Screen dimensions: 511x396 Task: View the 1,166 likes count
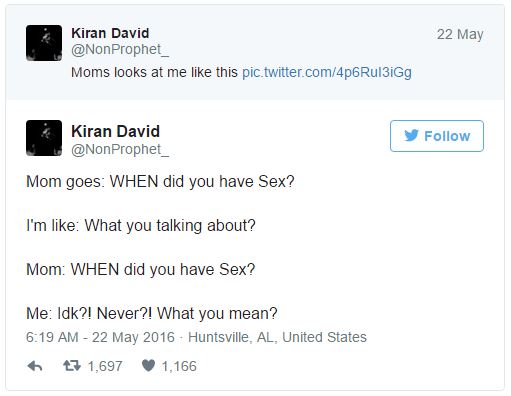point(179,366)
